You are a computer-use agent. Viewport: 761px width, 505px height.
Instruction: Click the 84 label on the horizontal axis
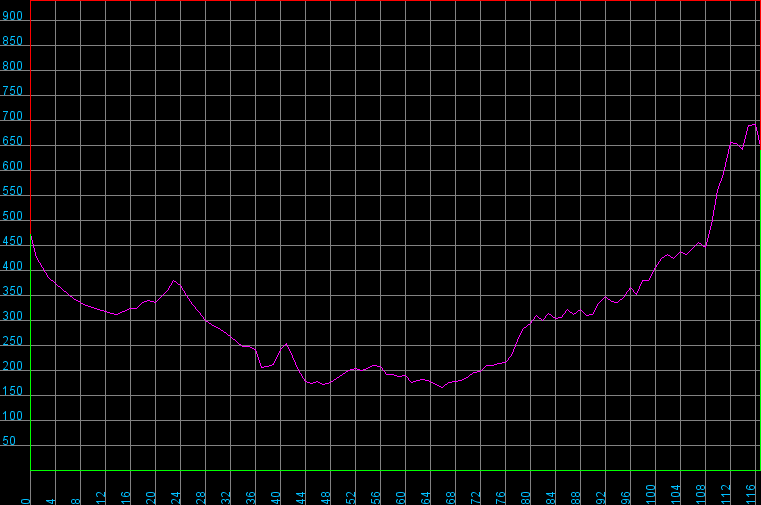(551, 498)
